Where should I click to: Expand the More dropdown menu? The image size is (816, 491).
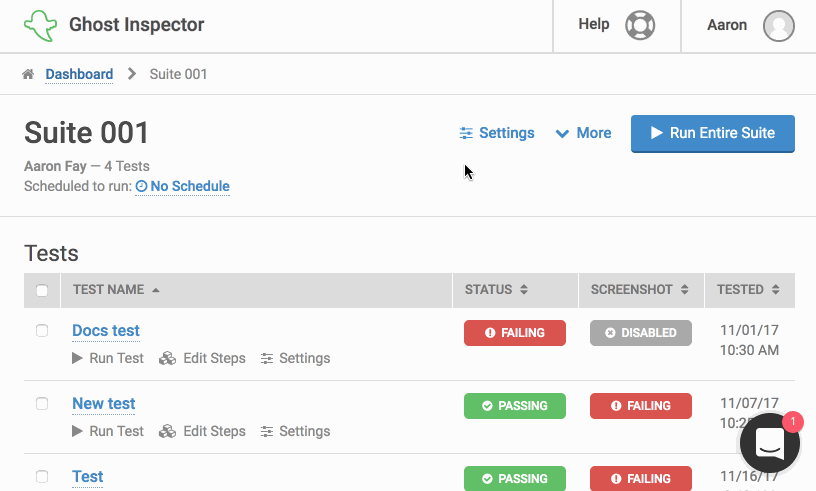(583, 133)
